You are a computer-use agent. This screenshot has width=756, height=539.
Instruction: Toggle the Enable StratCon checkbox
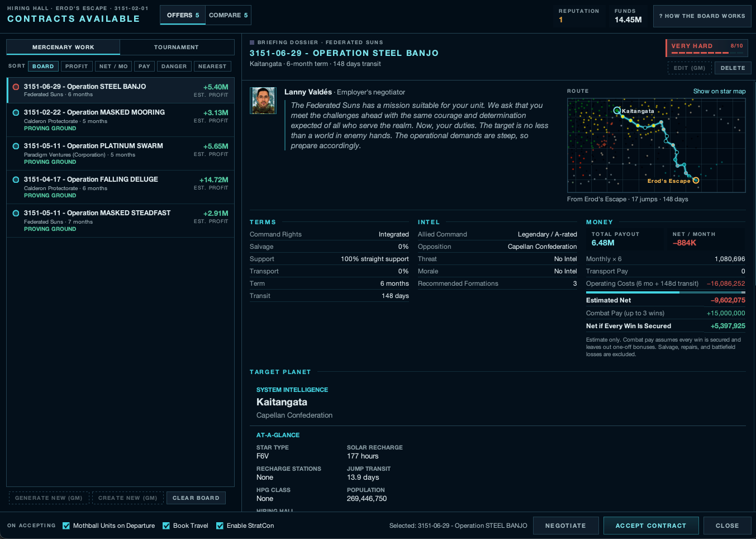[220, 526]
